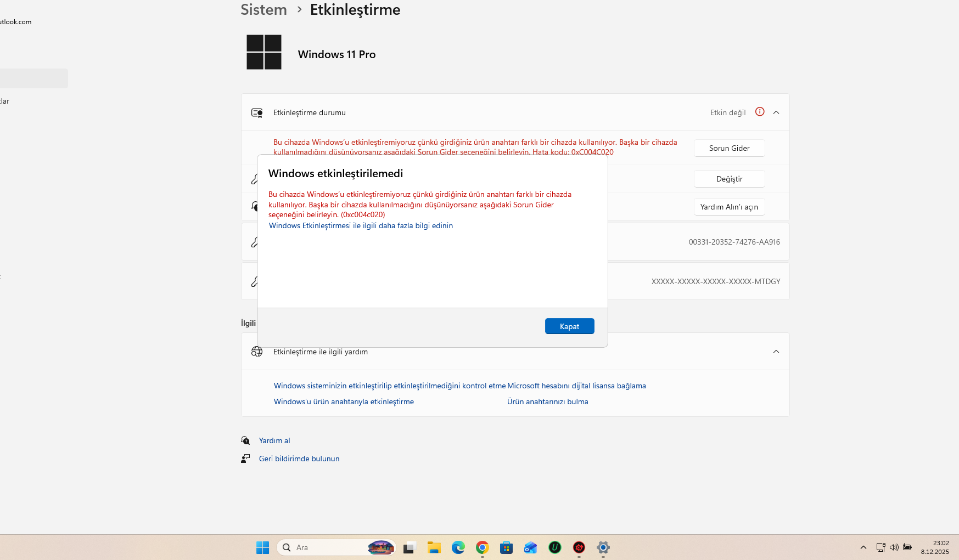The width and height of the screenshot is (959, 560).
Task: Open Microsoft Store from the taskbar
Action: pyautogui.click(x=506, y=547)
